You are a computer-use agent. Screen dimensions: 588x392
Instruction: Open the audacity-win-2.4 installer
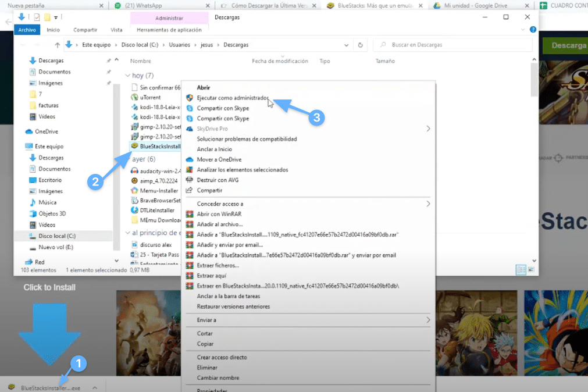[155, 170]
